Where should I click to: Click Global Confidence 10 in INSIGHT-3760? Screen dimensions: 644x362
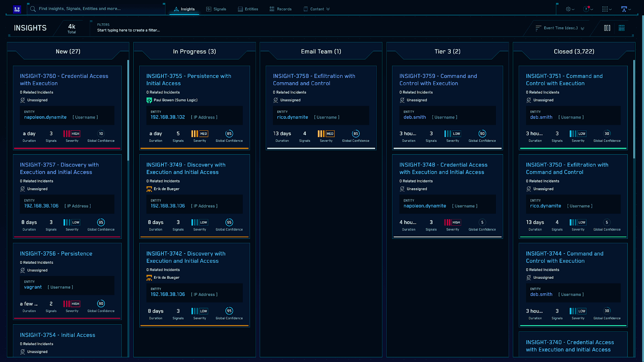(101, 134)
